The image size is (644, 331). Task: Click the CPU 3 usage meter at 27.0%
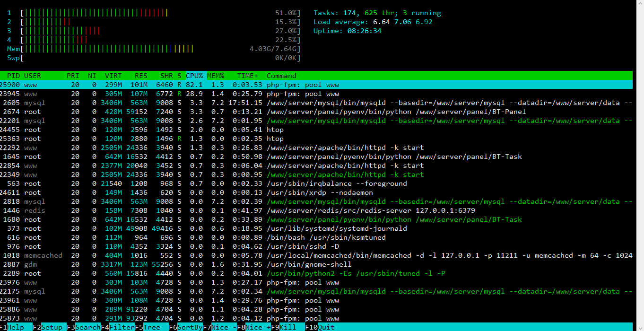[154, 31]
